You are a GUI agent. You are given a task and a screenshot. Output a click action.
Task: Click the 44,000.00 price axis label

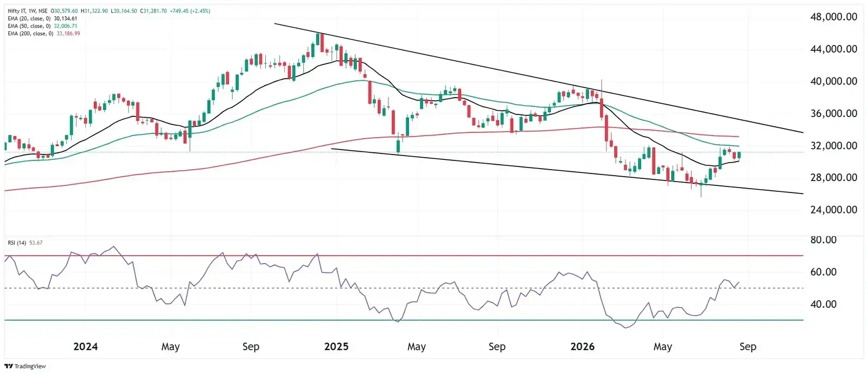click(833, 49)
